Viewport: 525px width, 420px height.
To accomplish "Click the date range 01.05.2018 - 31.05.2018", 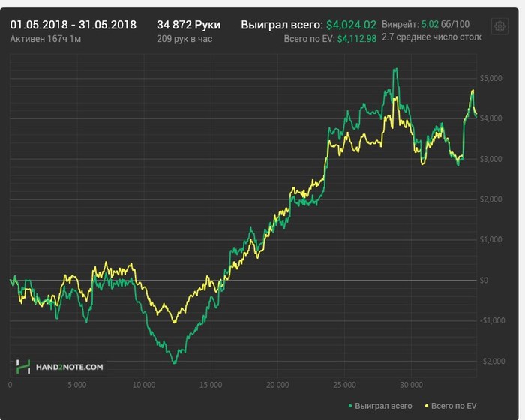I will click(73, 25).
